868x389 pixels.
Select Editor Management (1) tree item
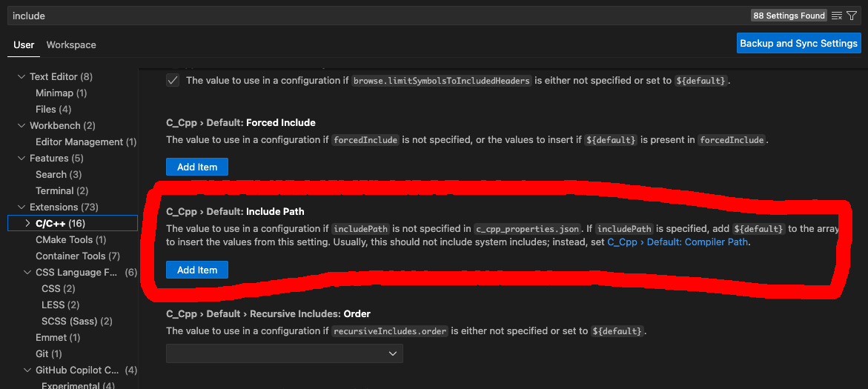pyautogui.click(x=86, y=142)
